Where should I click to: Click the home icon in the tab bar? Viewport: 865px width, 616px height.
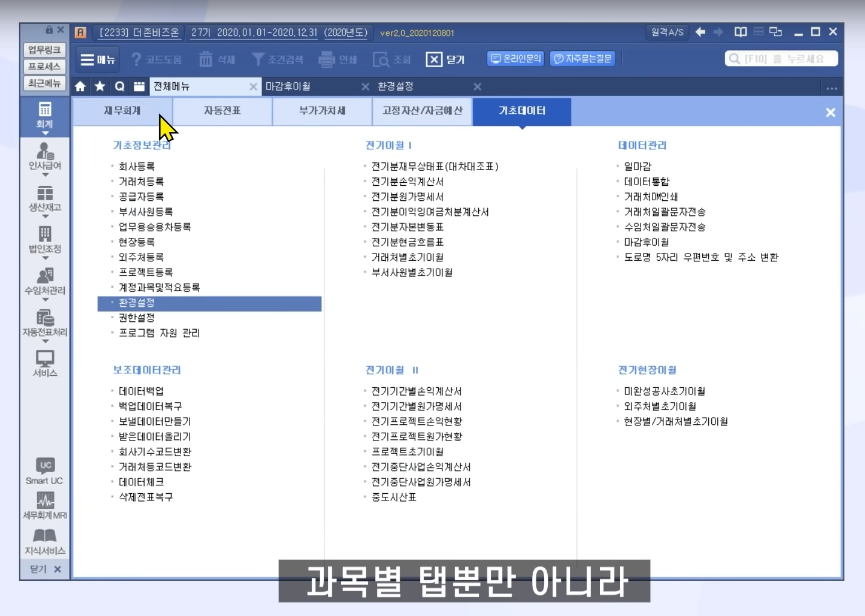(x=81, y=87)
